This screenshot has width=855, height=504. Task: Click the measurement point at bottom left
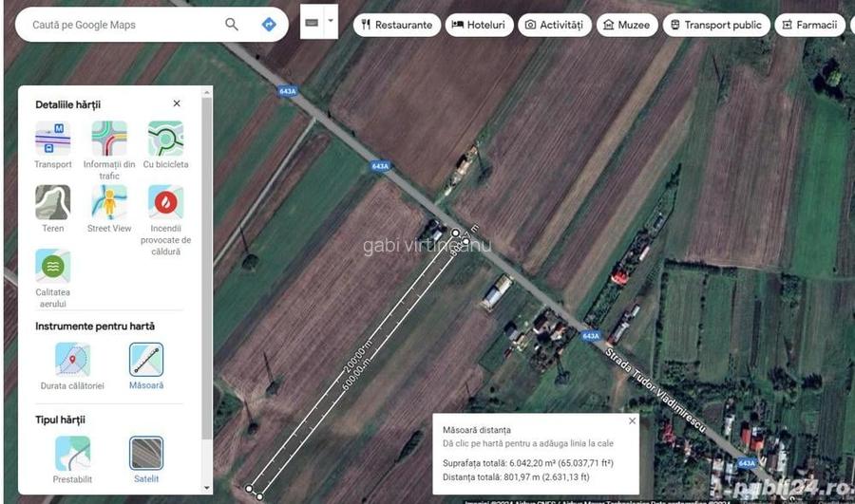pos(249,489)
